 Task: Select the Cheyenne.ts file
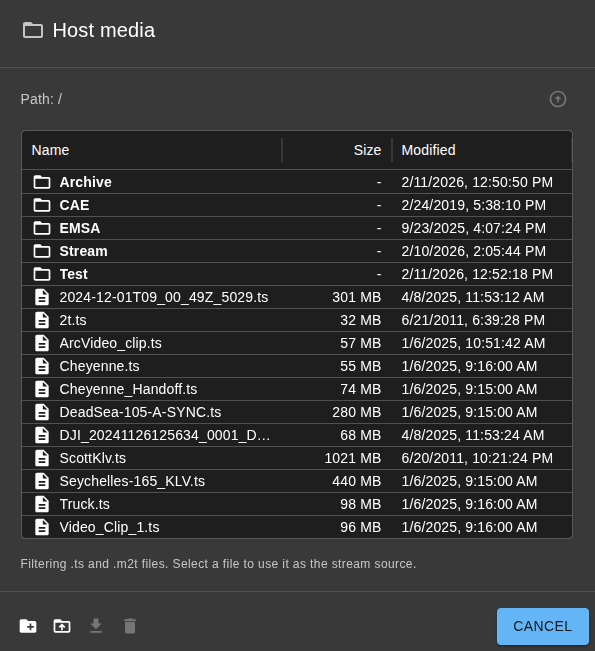tap(297, 366)
